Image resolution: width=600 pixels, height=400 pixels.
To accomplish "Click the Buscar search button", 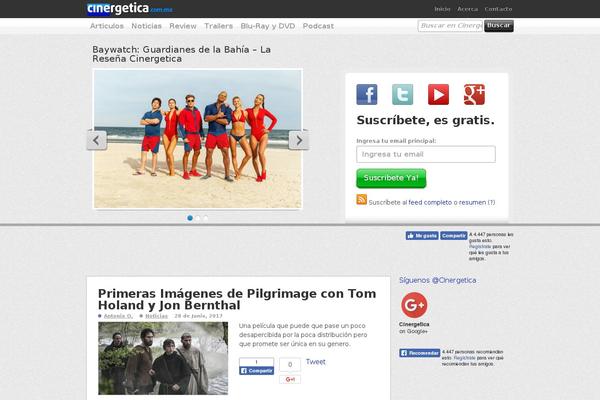I will 499,26.
